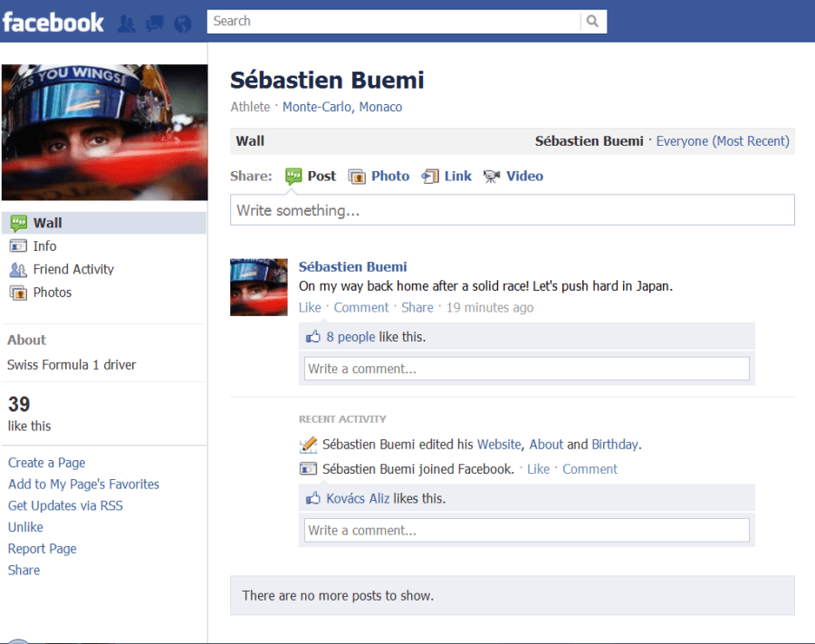Open Photos from the sidebar icon
The image size is (815, 644).
[x=19, y=292]
